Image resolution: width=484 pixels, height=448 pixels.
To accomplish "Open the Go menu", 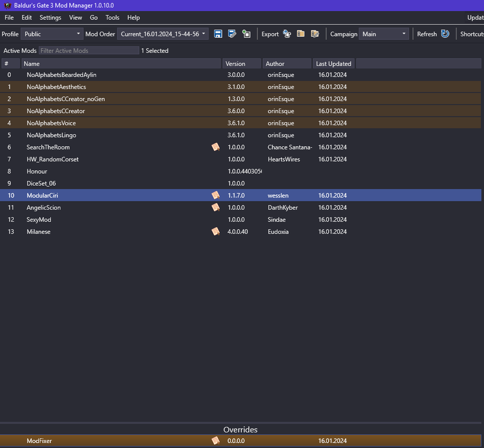I will point(94,17).
